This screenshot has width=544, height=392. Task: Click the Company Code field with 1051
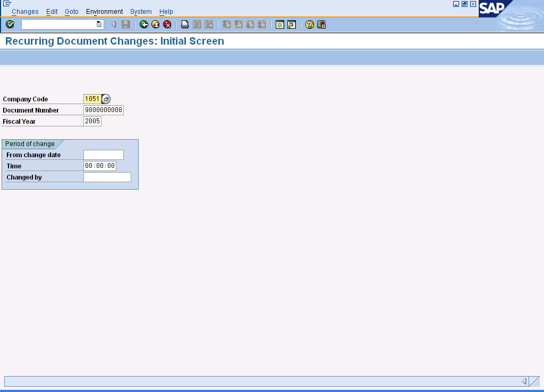pyautogui.click(x=92, y=99)
